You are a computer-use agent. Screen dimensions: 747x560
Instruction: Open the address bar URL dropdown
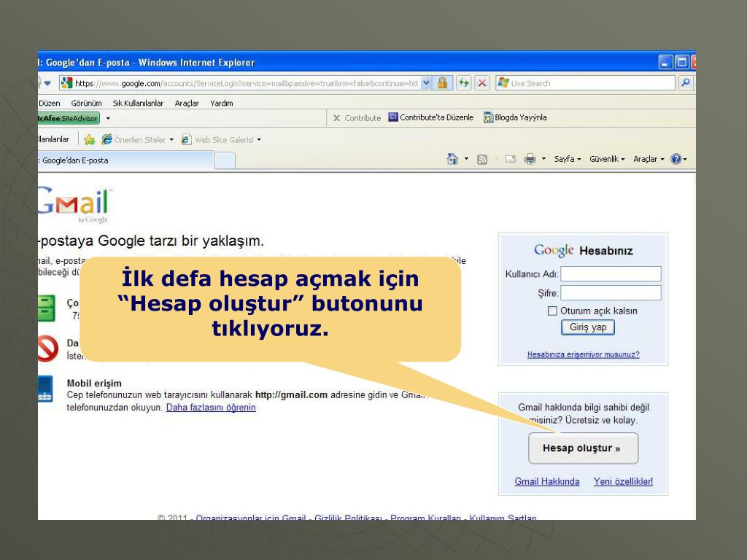tap(426, 83)
